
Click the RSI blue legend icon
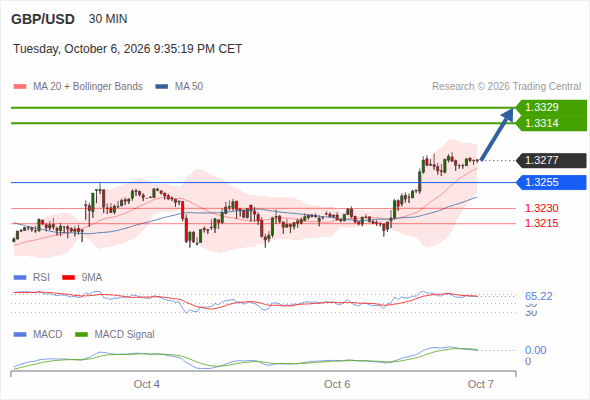20,278
